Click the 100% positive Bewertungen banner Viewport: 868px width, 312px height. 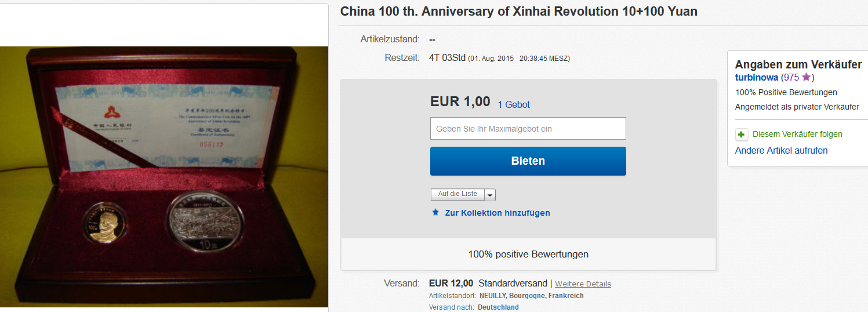point(528,254)
